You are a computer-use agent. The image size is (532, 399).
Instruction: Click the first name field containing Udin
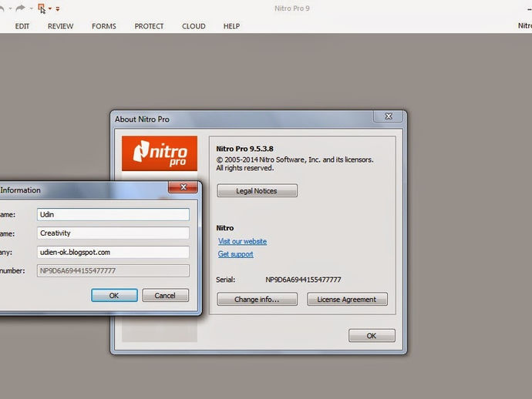pyautogui.click(x=113, y=215)
